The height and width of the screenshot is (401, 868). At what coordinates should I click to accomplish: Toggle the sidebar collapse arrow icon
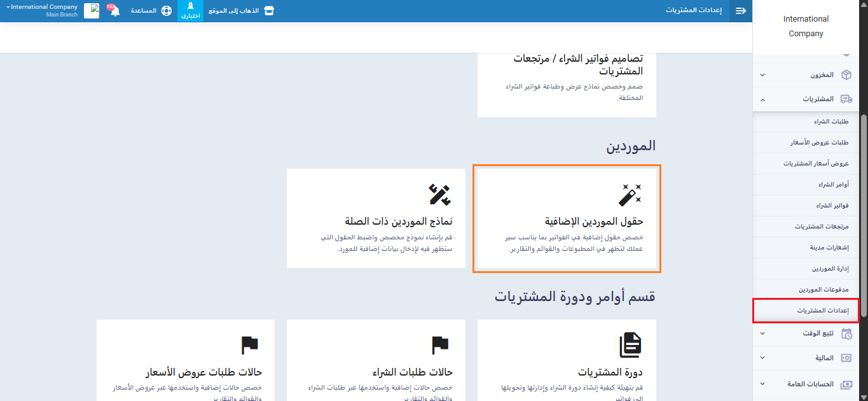pos(741,11)
